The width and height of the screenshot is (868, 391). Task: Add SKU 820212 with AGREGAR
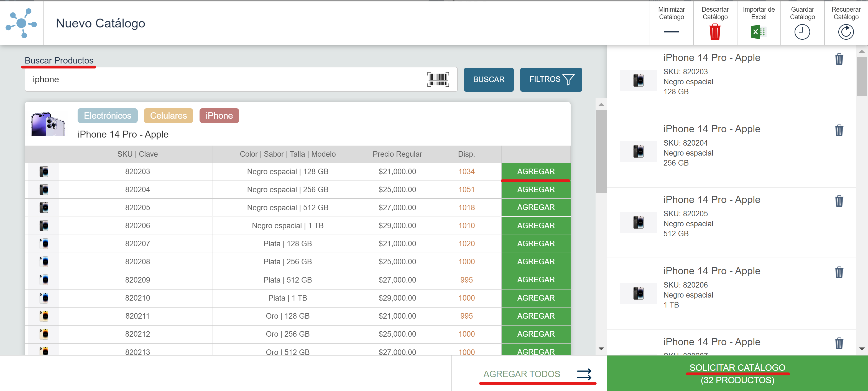(536, 334)
